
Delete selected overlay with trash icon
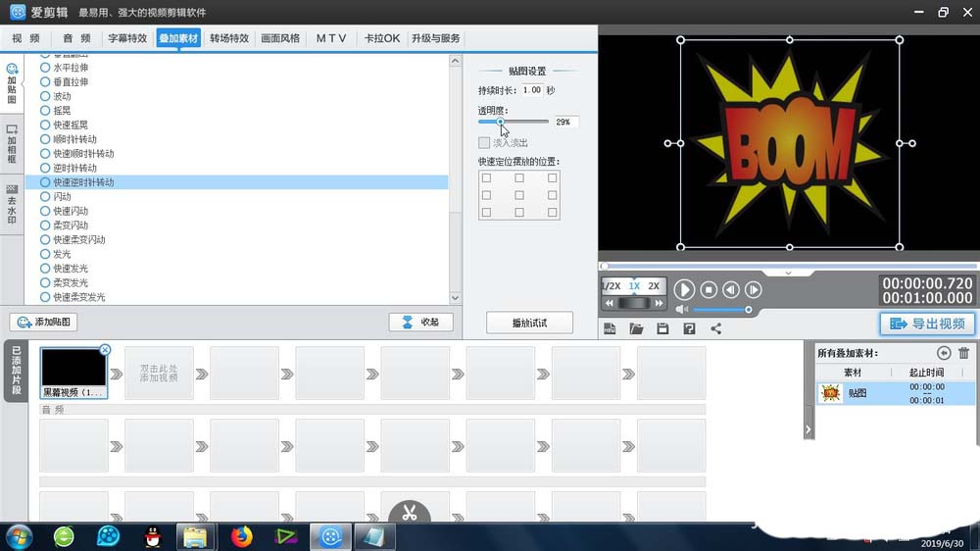click(963, 353)
